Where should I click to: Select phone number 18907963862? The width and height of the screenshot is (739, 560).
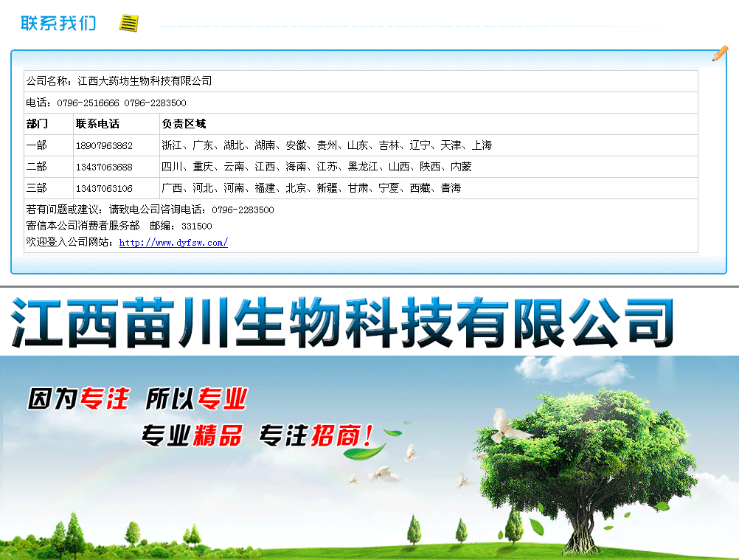[104, 145]
